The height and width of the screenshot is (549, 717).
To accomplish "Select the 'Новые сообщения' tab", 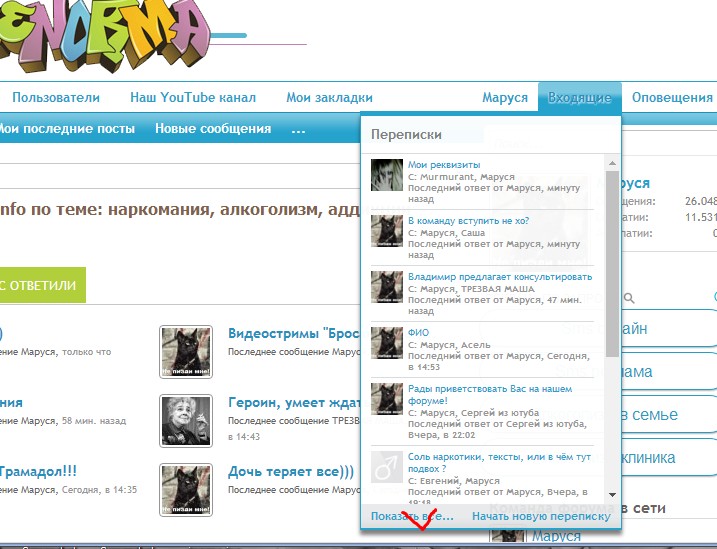I will click(213, 129).
